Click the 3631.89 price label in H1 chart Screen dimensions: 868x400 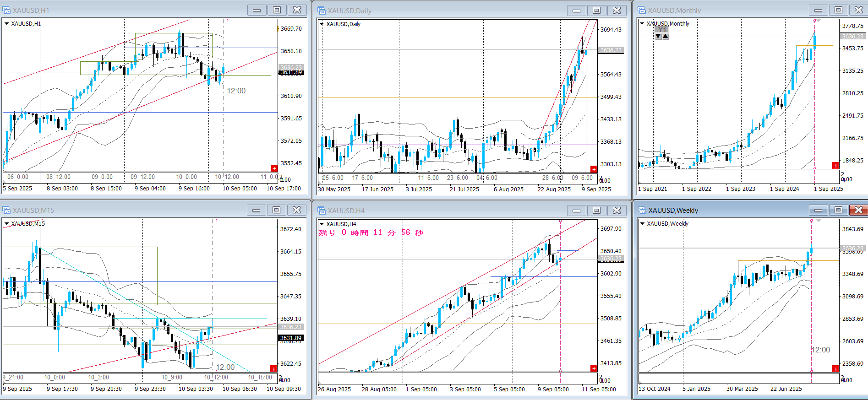[291, 73]
